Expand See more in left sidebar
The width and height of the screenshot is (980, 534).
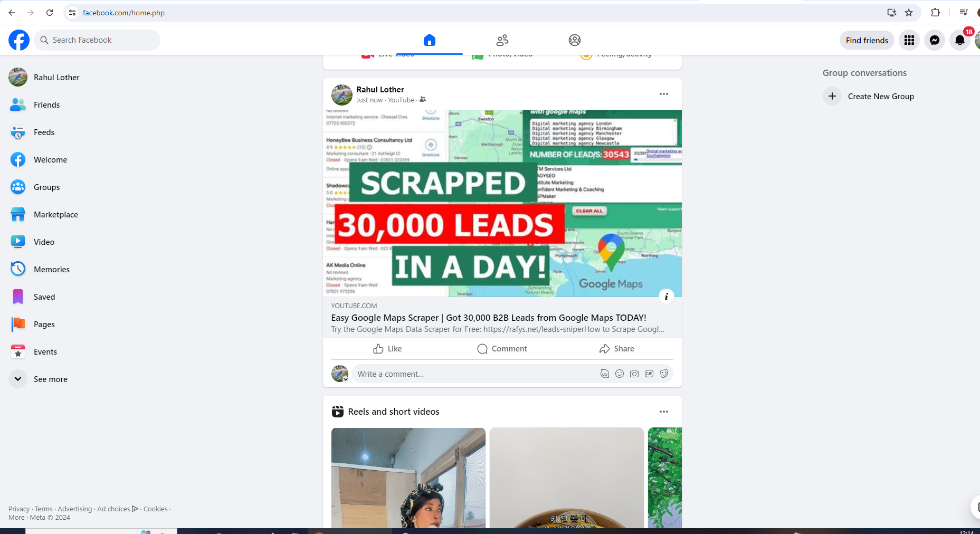(38, 379)
